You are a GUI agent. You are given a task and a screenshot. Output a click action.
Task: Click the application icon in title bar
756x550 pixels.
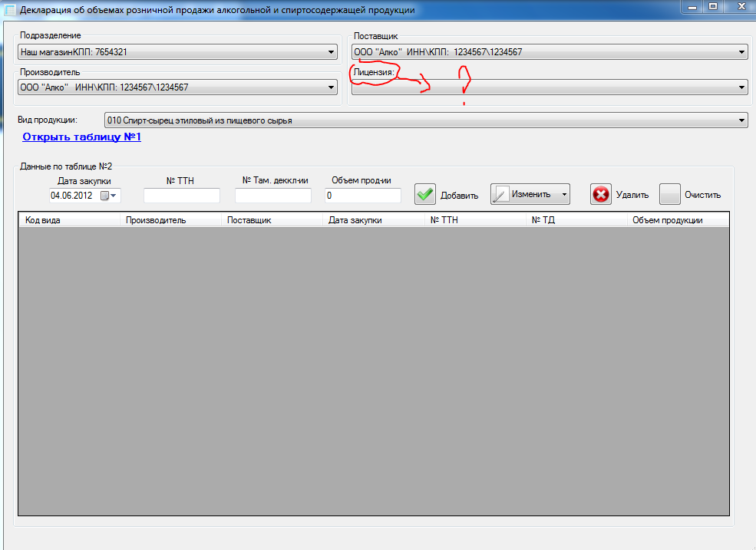tap(10, 10)
